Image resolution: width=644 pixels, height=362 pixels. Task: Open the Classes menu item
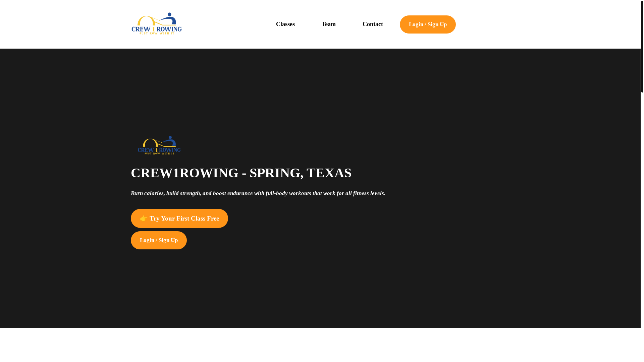285,24
